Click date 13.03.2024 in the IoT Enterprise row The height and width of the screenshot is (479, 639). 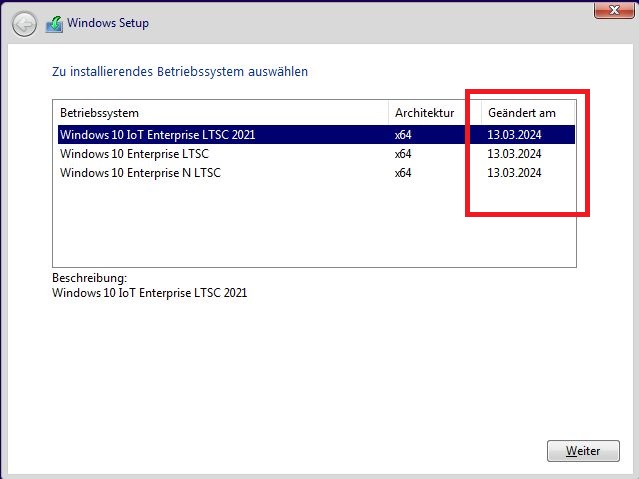click(514, 135)
